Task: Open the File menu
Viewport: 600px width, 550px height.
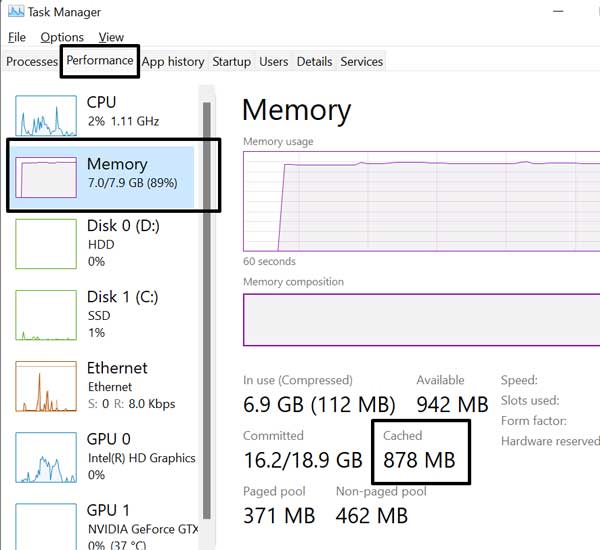Action: [16, 37]
